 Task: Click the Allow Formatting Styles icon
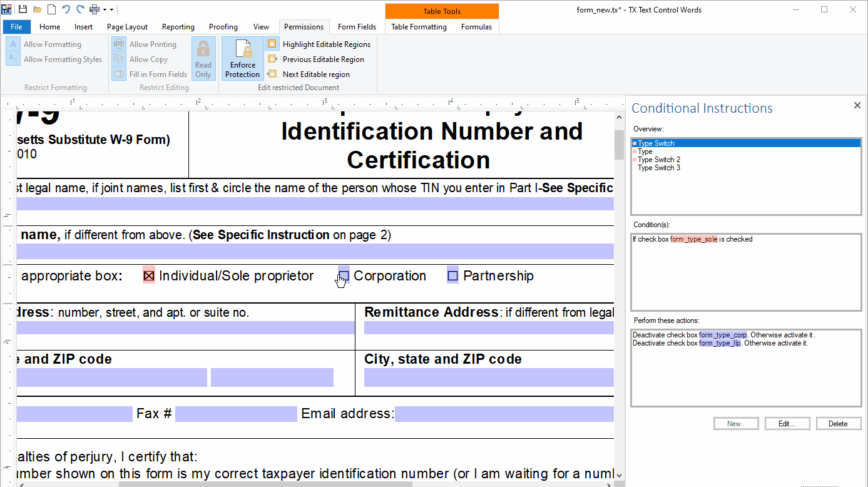[13, 59]
